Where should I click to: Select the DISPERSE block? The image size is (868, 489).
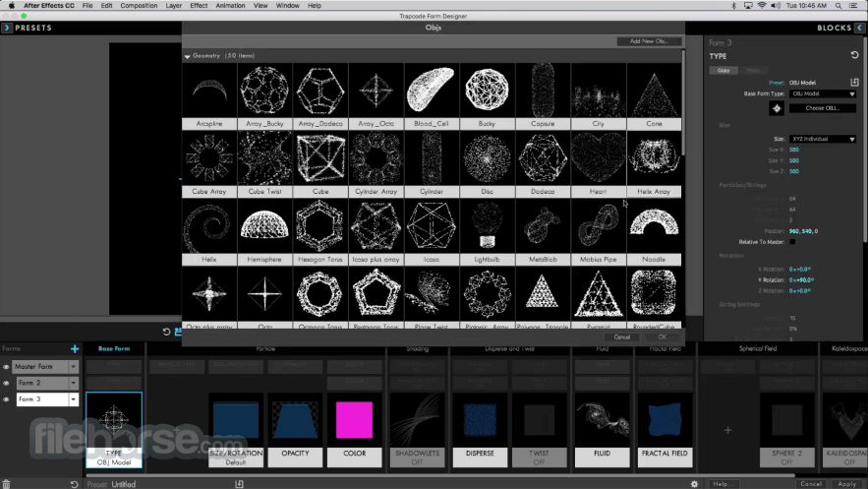[x=480, y=430]
